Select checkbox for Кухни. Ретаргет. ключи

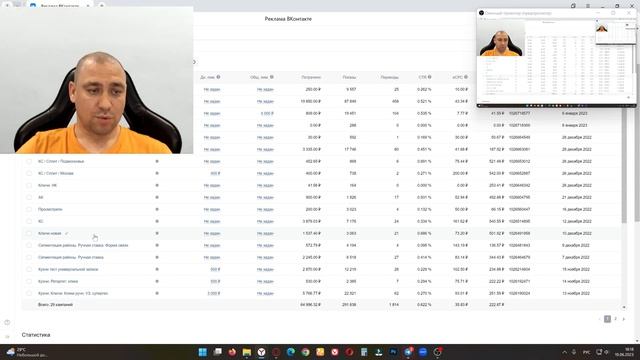(29, 281)
